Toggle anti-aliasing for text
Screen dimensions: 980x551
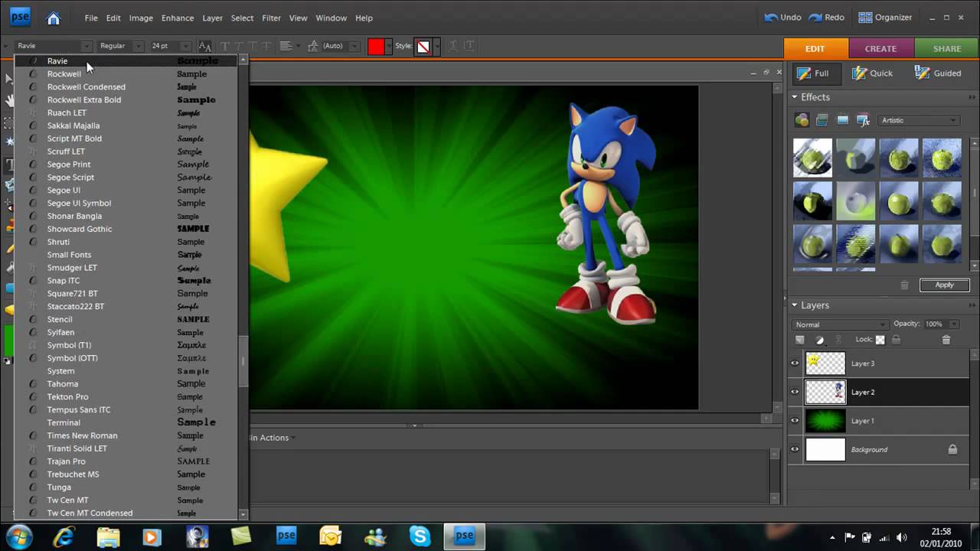(x=204, y=46)
